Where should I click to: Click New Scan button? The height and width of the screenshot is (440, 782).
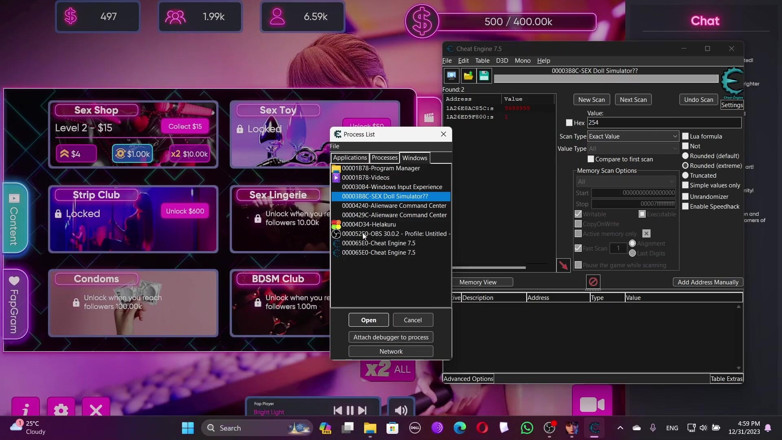point(591,99)
